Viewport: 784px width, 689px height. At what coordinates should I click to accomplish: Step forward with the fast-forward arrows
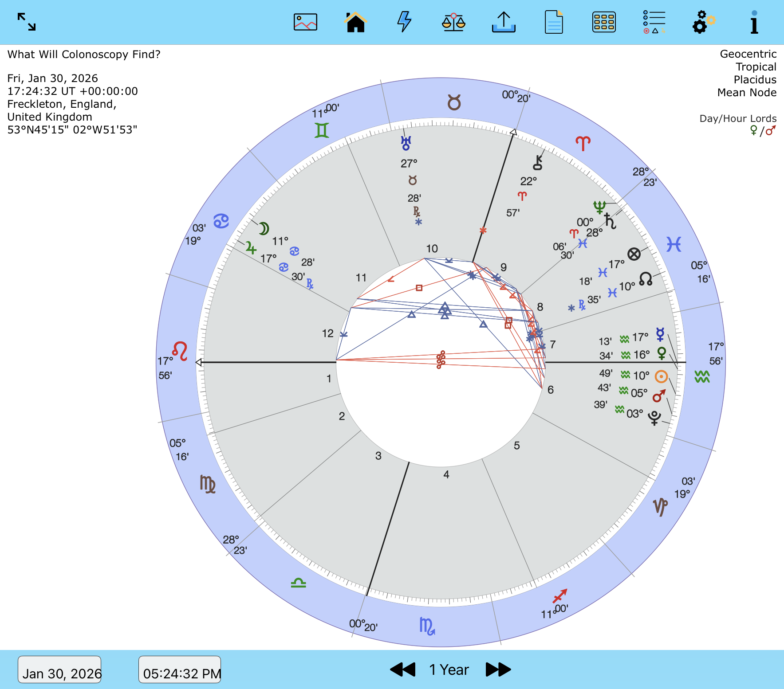pyautogui.click(x=498, y=669)
